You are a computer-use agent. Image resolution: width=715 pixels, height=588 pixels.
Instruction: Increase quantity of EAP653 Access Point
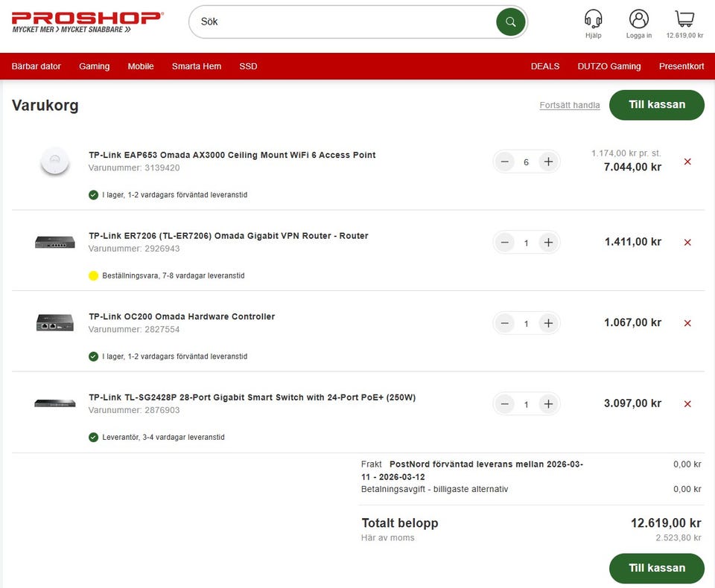coord(548,162)
